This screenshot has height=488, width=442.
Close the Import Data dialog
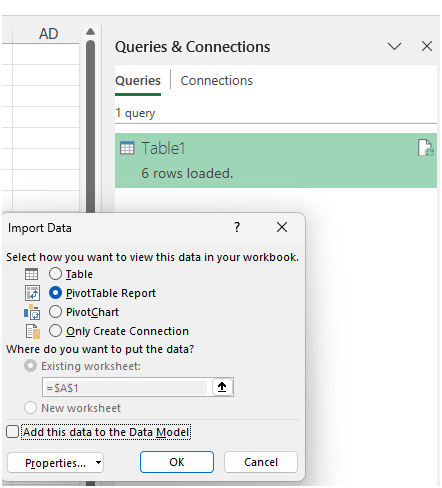(282, 227)
